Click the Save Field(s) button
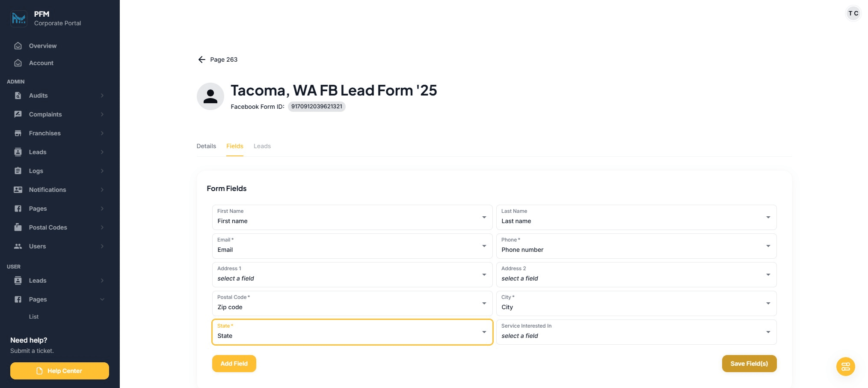Viewport: 868px width, 388px height. tap(749, 364)
